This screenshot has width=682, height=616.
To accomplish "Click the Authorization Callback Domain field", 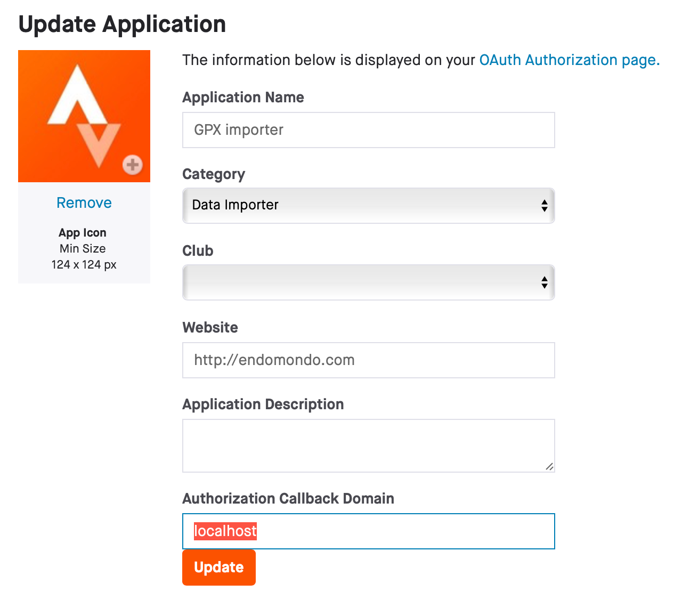I will (x=369, y=531).
